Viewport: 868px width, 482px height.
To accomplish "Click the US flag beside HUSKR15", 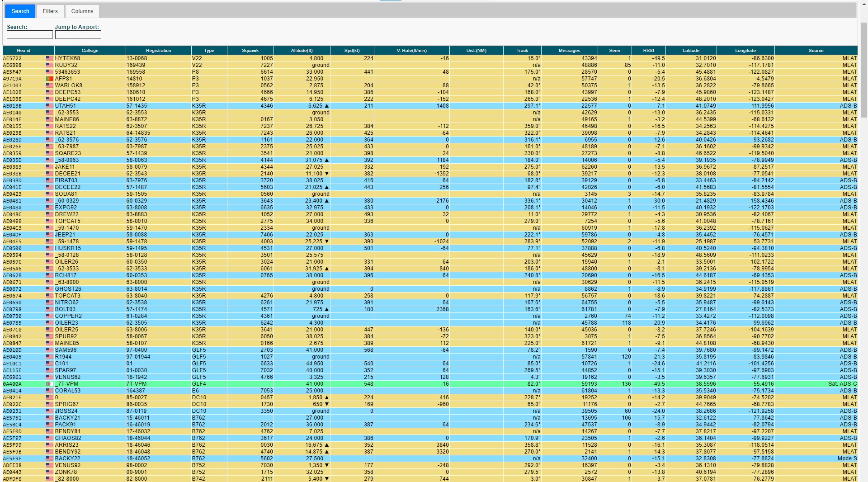I will [x=50, y=248].
